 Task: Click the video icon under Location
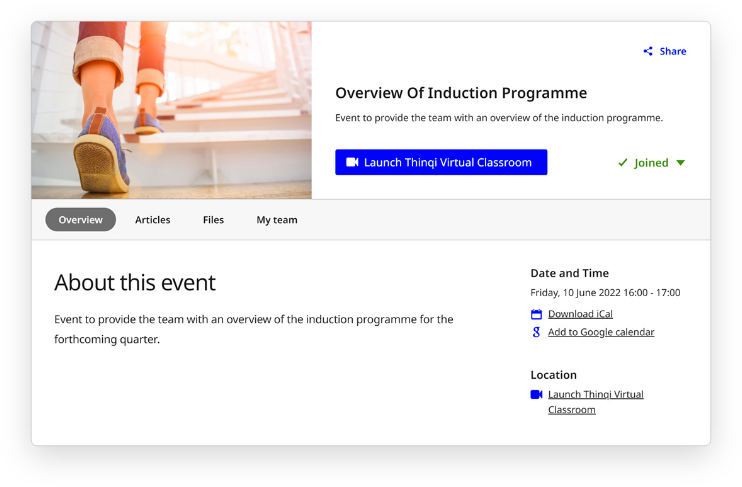[536, 394]
